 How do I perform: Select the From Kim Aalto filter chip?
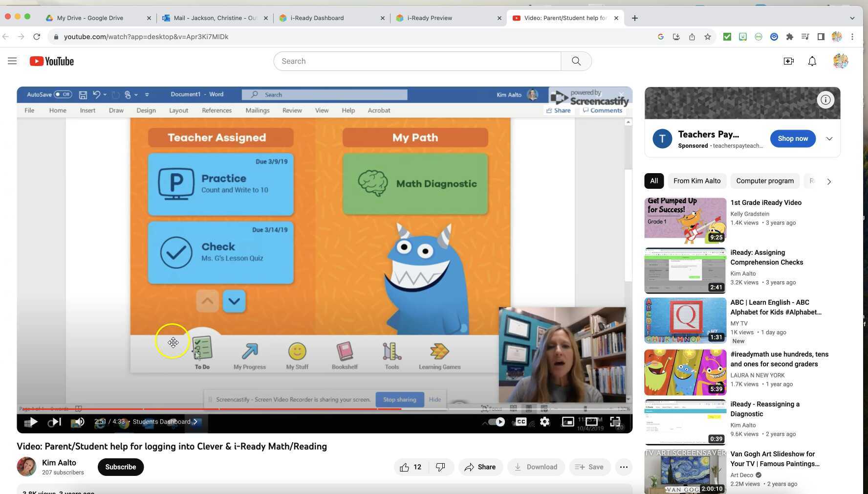point(697,180)
